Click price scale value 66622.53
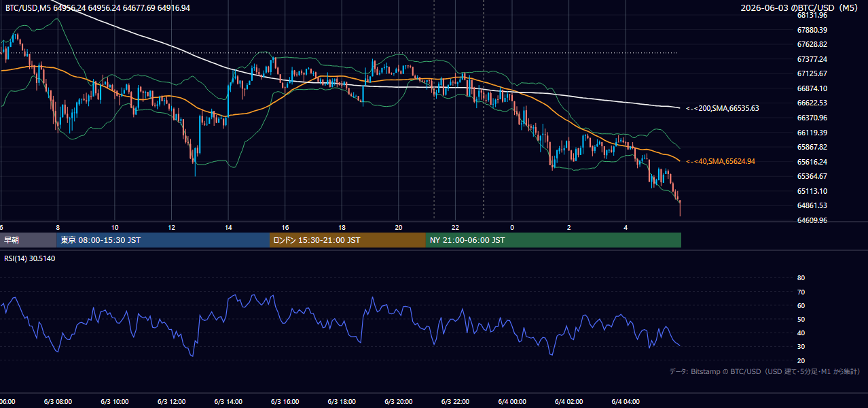The image size is (868, 408). point(812,103)
